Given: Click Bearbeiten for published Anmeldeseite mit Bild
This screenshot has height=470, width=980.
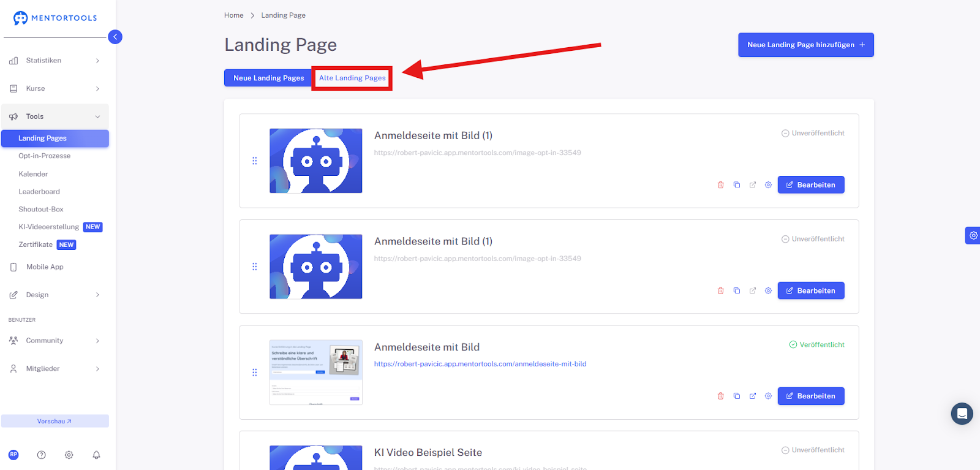Looking at the screenshot, I should [x=811, y=396].
